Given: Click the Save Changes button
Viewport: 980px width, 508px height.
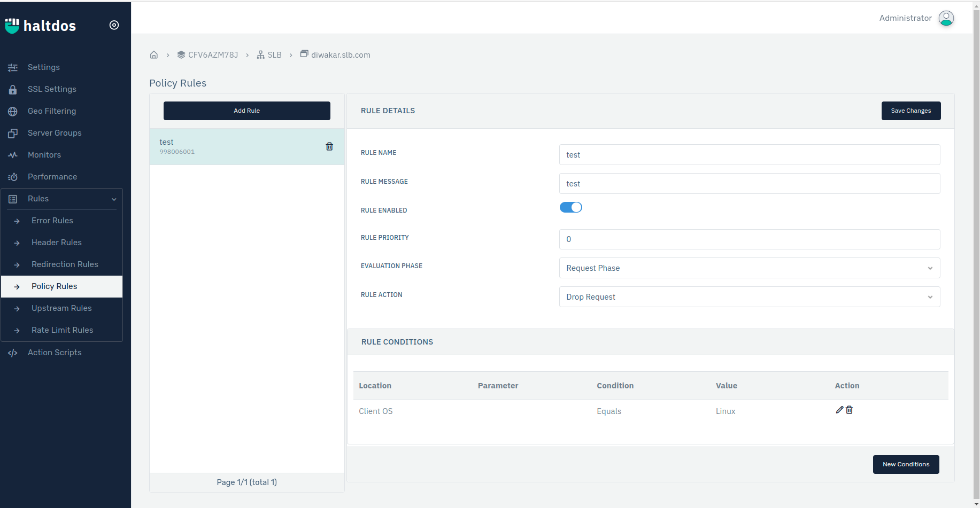Looking at the screenshot, I should click(x=911, y=111).
